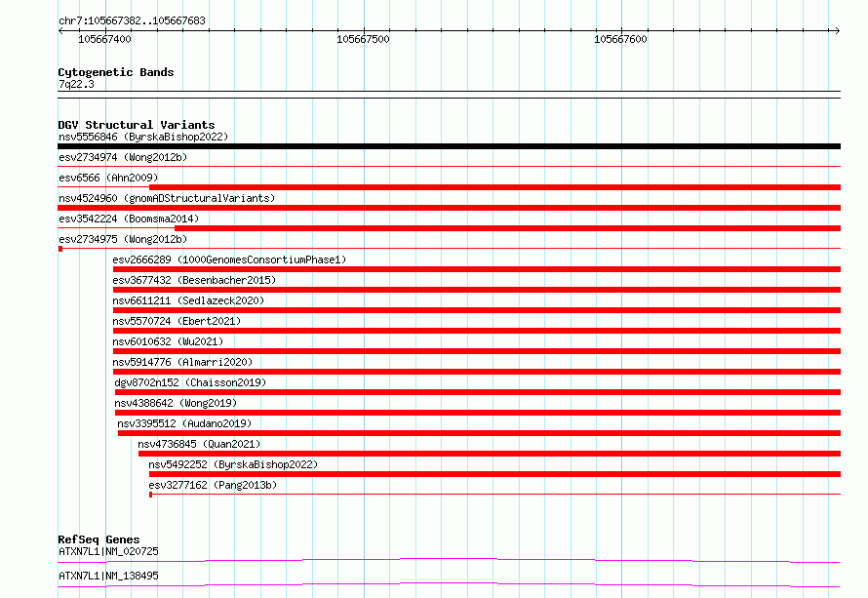
Task: Select the RefSeq Genes track title
Action: [x=99, y=539]
